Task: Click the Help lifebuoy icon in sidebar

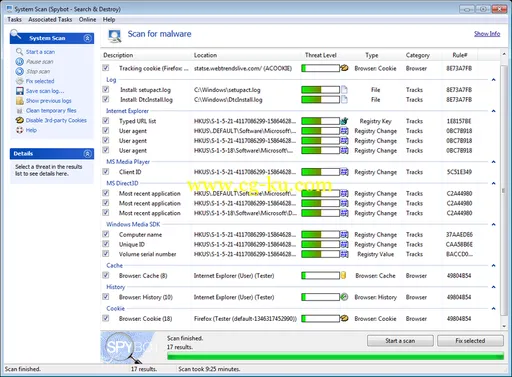Action: (19, 130)
